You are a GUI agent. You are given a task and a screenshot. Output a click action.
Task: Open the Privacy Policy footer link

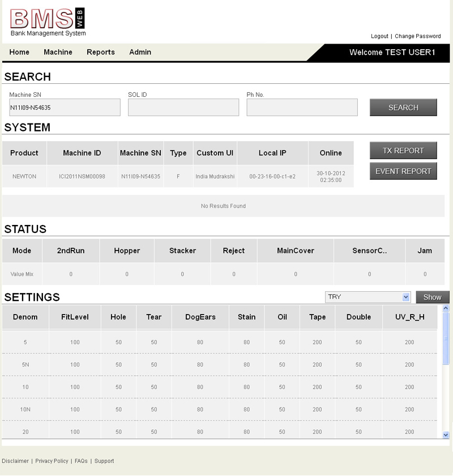(52, 461)
